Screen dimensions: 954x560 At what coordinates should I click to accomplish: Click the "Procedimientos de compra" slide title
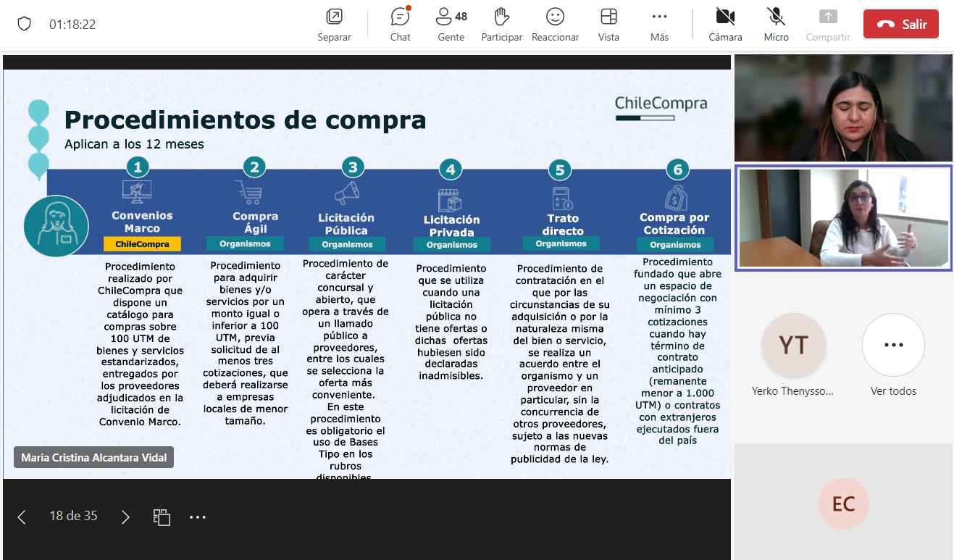(246, 120)
